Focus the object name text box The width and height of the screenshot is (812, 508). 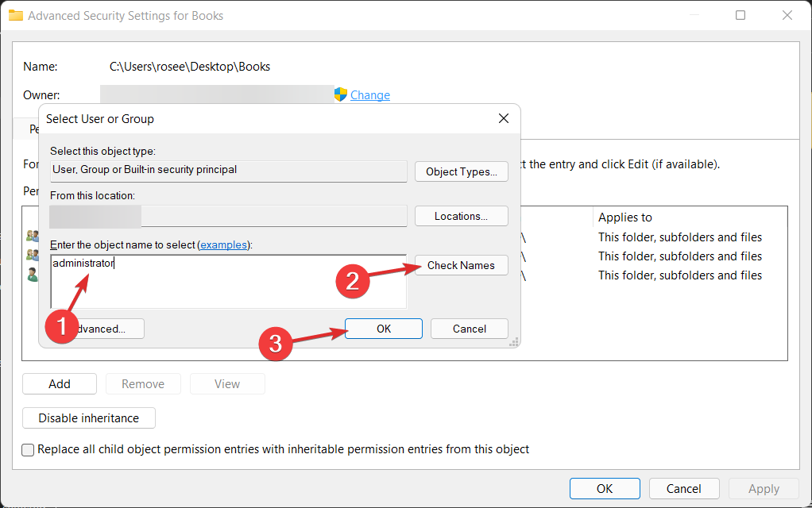point(228,281)
